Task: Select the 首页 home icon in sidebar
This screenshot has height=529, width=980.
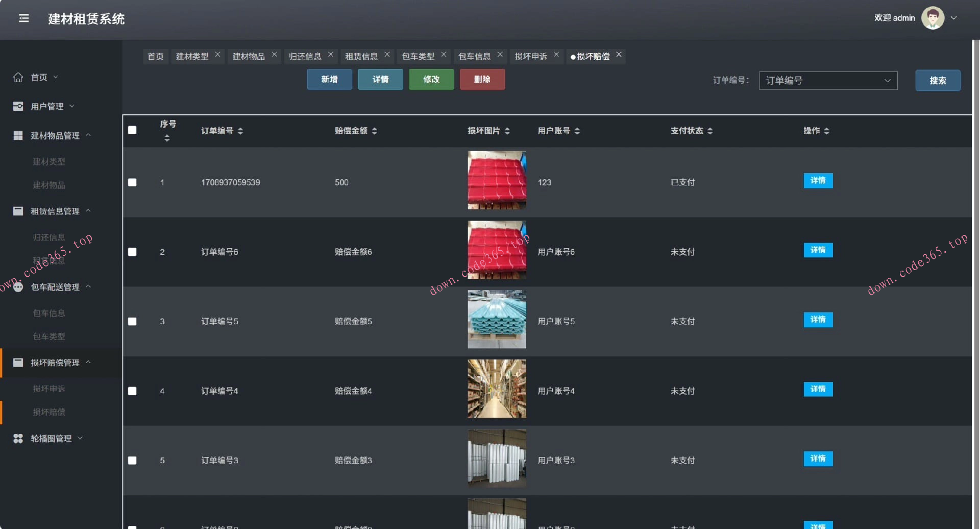Action: point(18,77)
